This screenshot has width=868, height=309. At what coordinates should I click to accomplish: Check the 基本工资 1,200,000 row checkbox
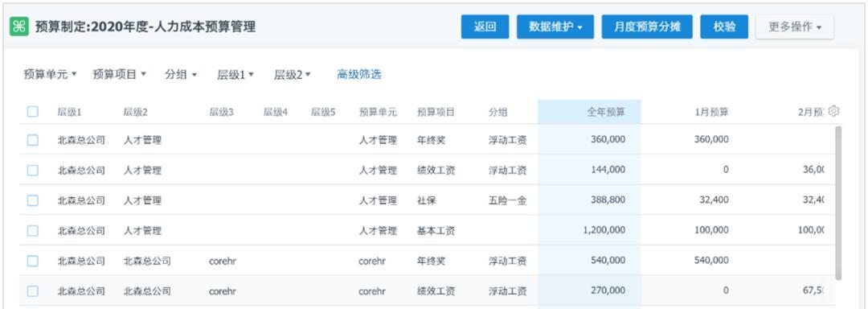[x=33, y=230]
